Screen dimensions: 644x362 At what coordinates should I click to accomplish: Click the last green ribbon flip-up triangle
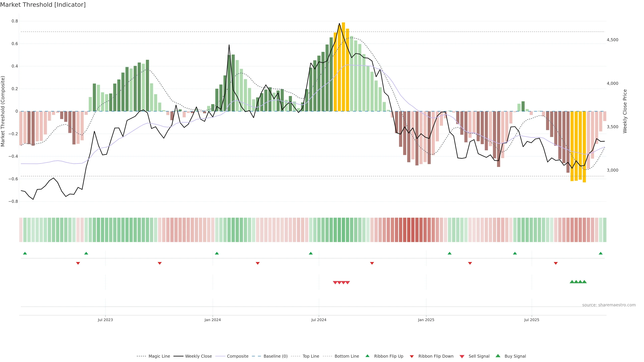601,253
